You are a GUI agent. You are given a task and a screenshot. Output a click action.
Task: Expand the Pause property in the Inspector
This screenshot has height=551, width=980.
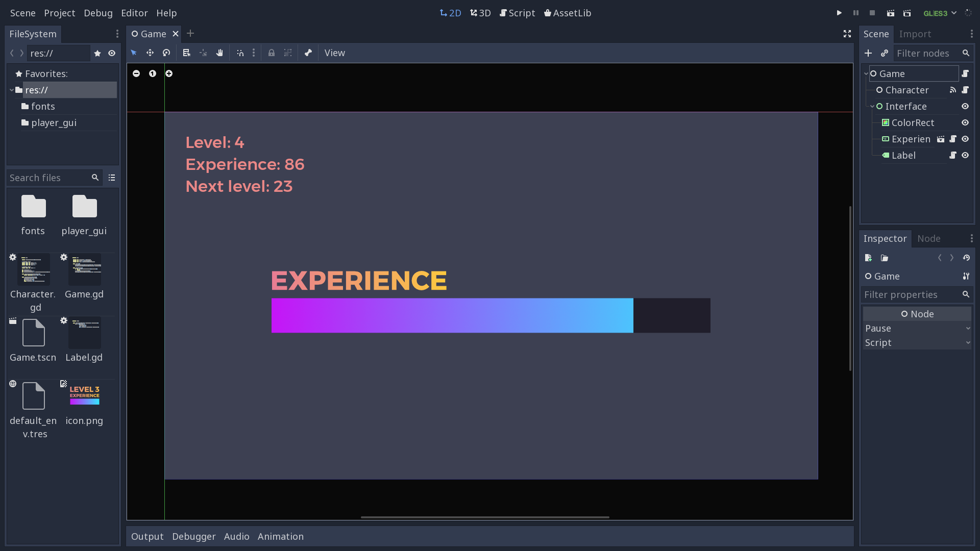968,329
